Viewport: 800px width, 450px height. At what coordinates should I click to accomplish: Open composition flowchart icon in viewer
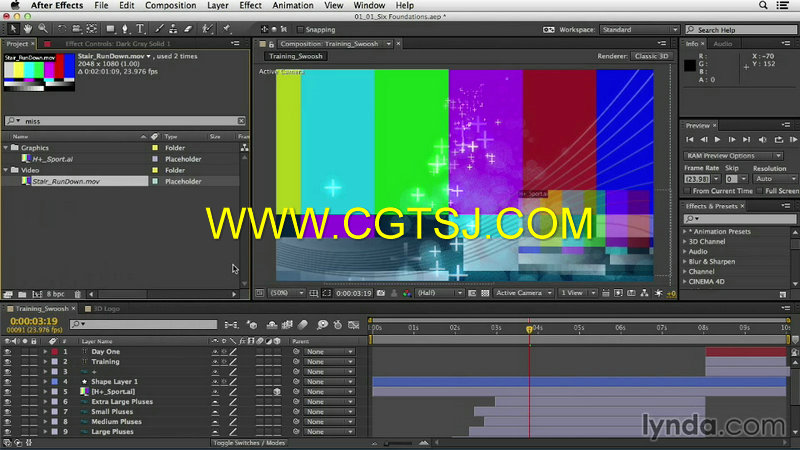click(x=644, y=293)
